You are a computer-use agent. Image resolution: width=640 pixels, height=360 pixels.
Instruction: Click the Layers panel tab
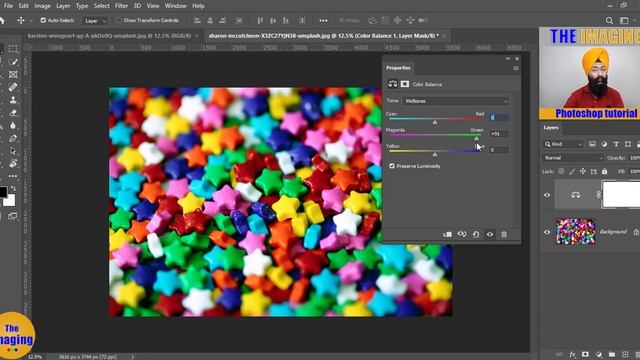point(551,128)
